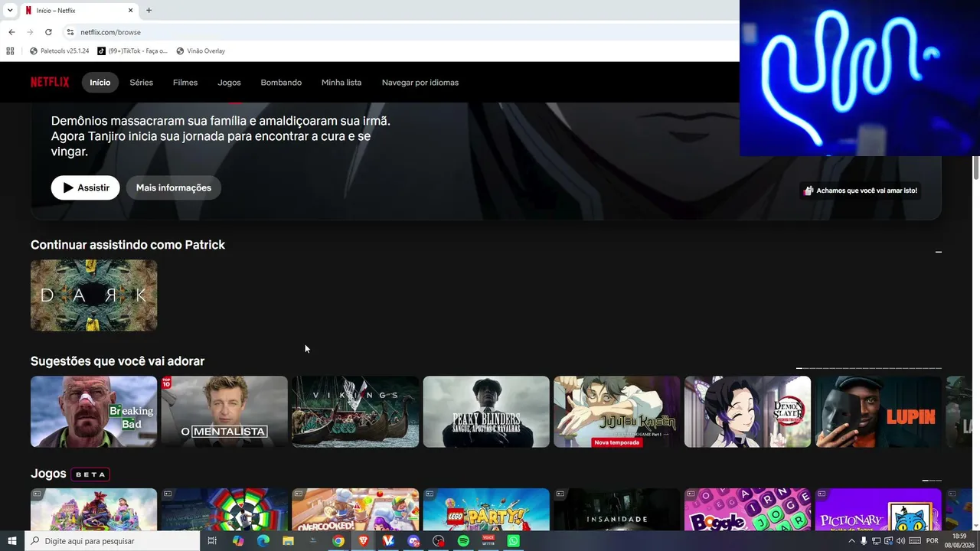Open the Lupin title card
This screenshot has width=980, height=551.
pyautogui.click(x=878, y=412)
